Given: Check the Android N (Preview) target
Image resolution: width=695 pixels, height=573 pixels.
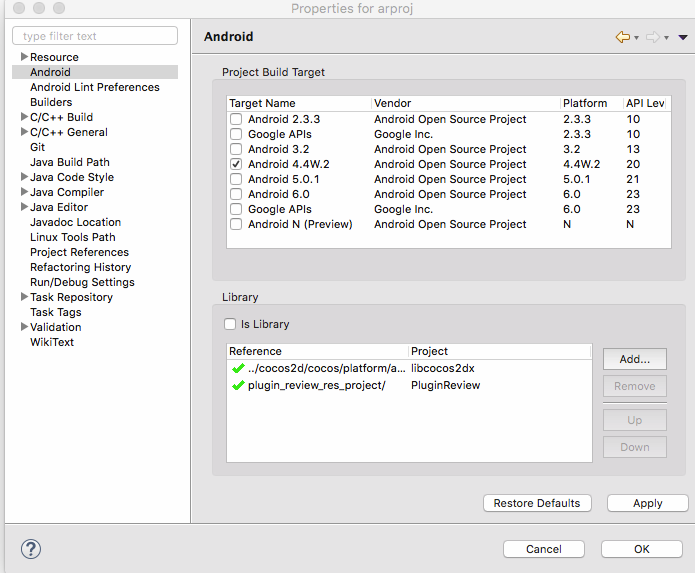Looking at the screenshot, I should (236, 224).
